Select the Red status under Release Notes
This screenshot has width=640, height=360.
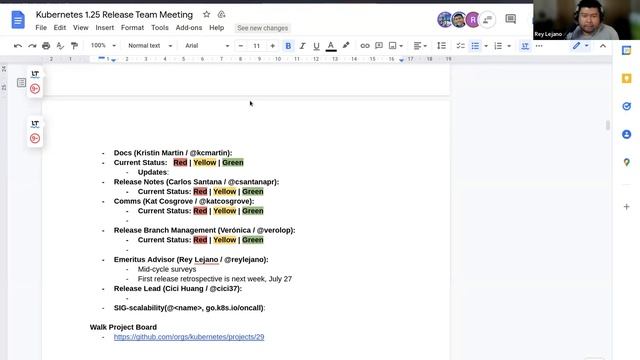200,192
